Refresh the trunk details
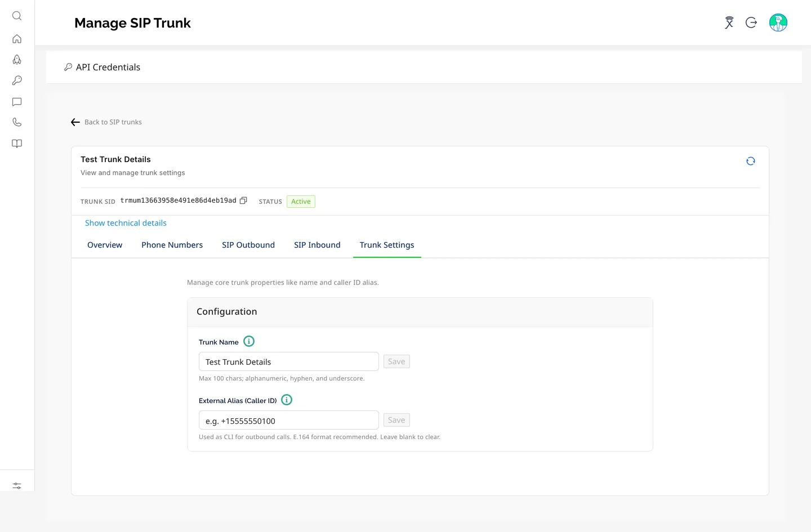Viewport: 811px width, 532px height. [751, 161]
